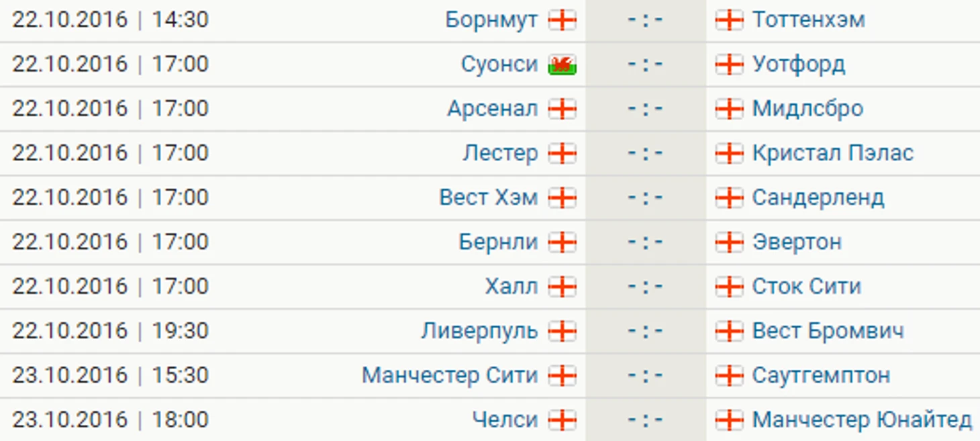
Task: Click the Сток Сити team name
Action: pyautogui.click(x=806, y=287)
